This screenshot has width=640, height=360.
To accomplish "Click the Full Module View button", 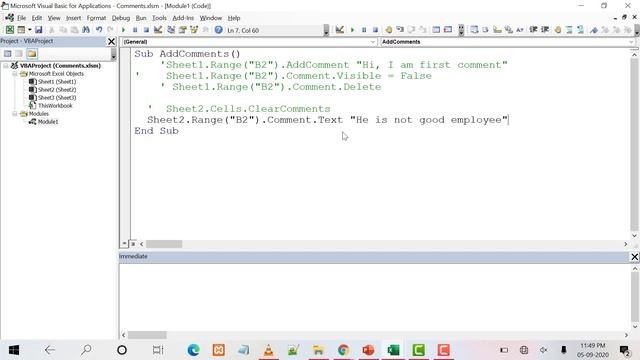I will 132,244.
